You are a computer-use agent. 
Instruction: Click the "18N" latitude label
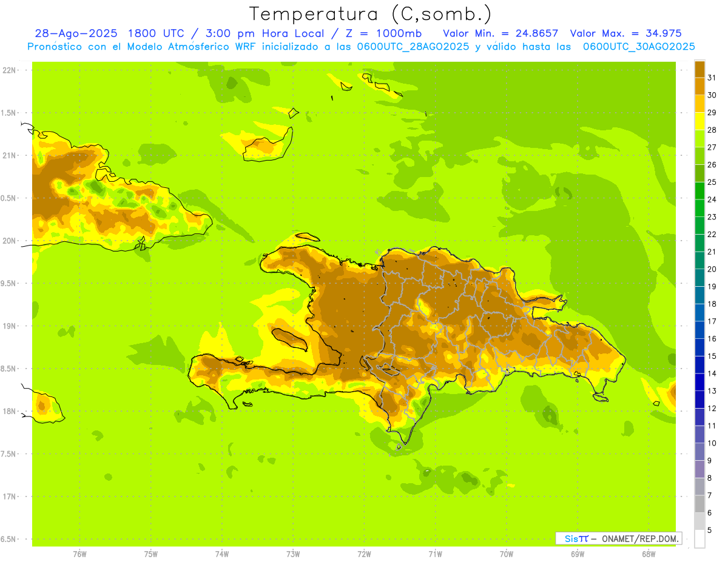tap(8, 411)
